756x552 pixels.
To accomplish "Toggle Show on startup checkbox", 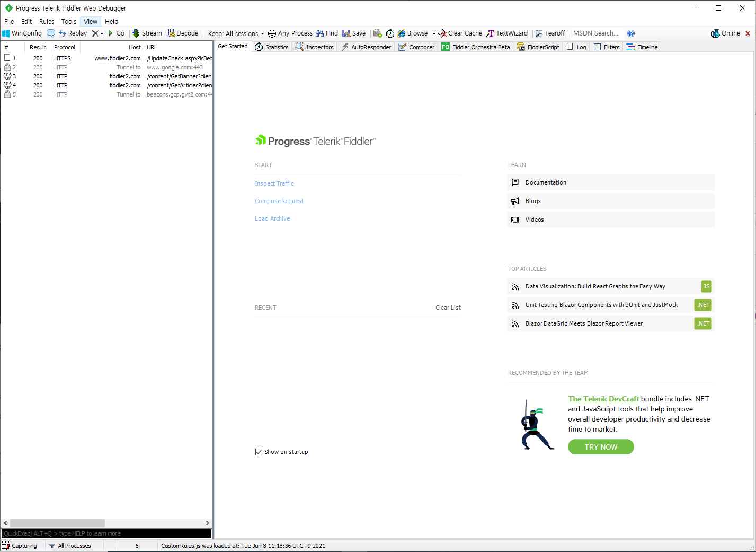I will click(x=259, y=452).
